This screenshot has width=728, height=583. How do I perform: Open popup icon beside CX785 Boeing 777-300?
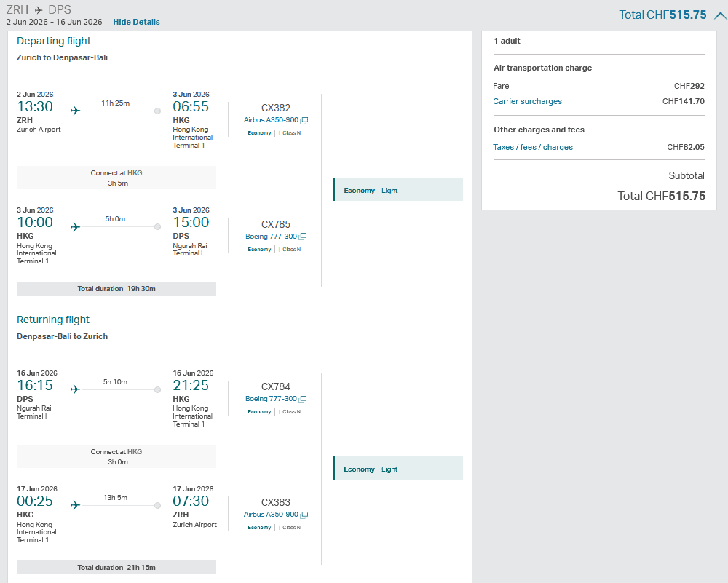click(x=303, y=237)
